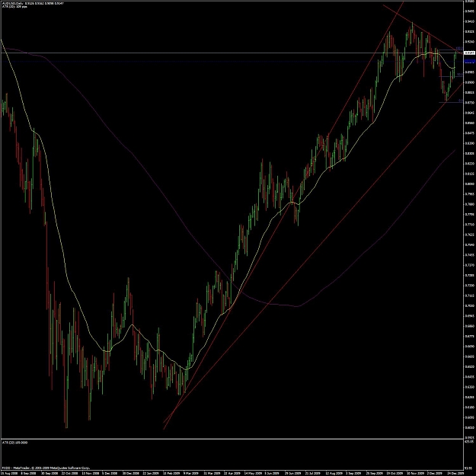Click the Fibonacci 0.0 level line
This screenshot has width=476, height=476.
[x=451, y=103]
